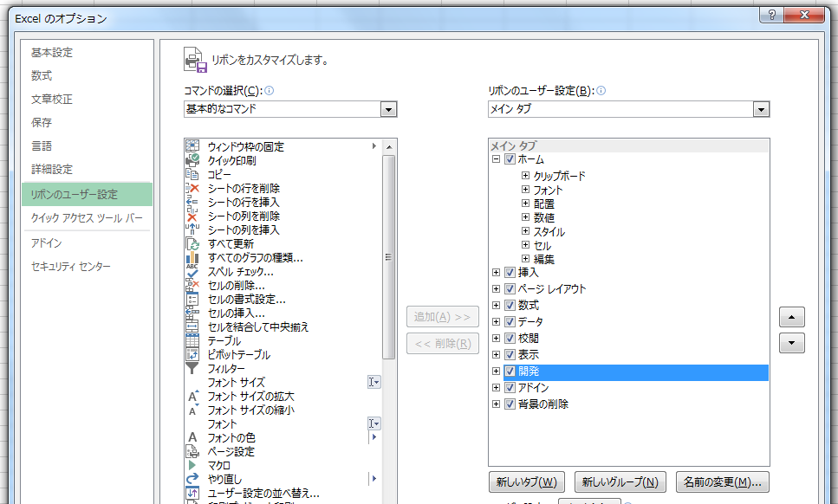The height and width of the screenshot is (504, 838).
Task: Click the シートの列を挿入 icon
Action: point(192,229)
